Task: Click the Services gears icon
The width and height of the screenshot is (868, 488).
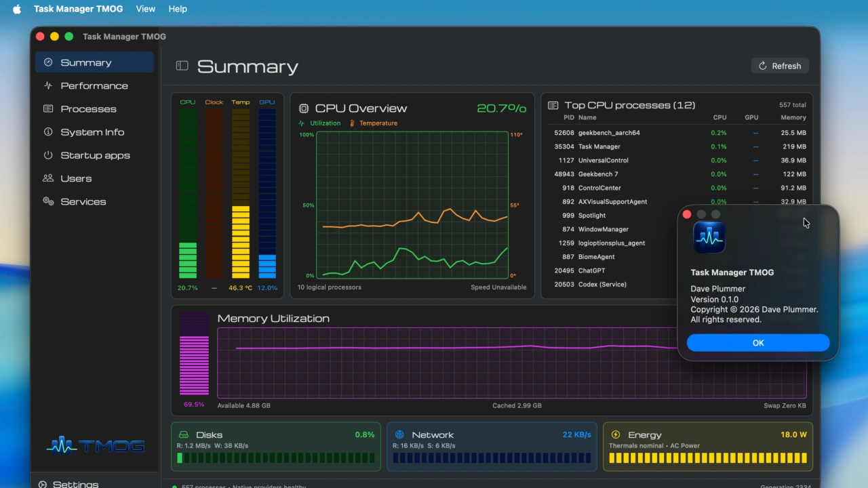Action: tap(48, 201)
